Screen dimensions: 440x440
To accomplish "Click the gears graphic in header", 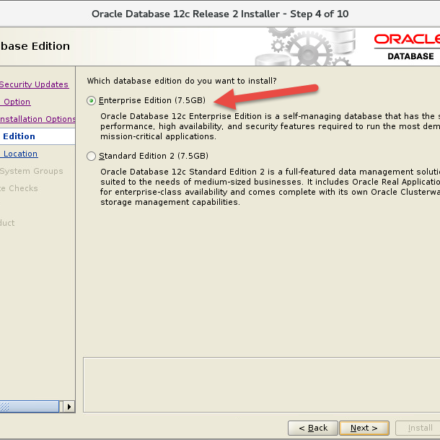I will tap(307, 47).
